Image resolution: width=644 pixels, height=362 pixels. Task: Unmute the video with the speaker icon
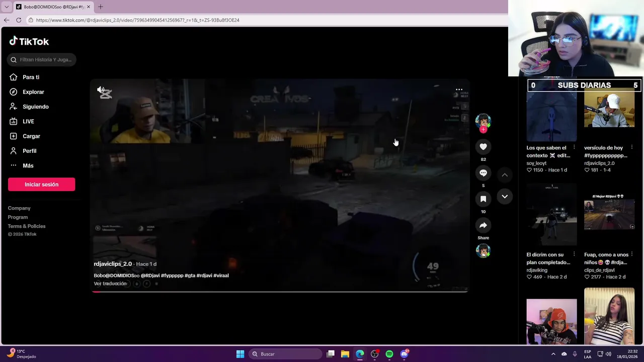tap(101, 90)
